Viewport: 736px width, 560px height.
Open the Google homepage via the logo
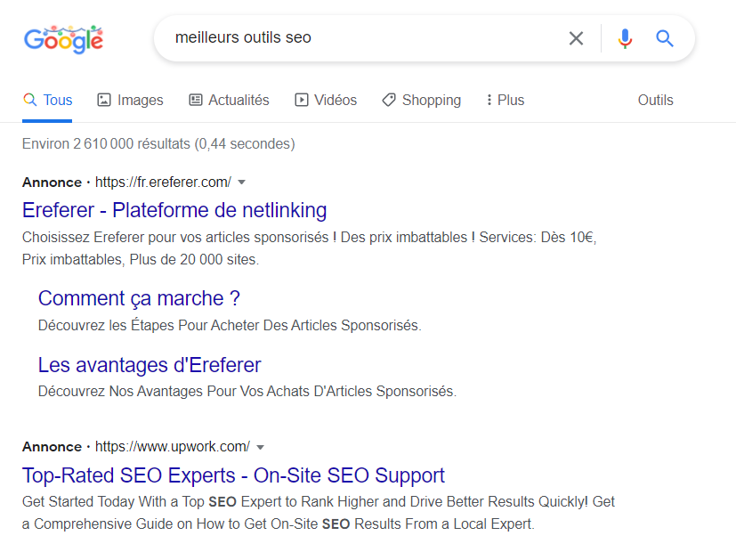pyautogui.click(x=63, y=38)
